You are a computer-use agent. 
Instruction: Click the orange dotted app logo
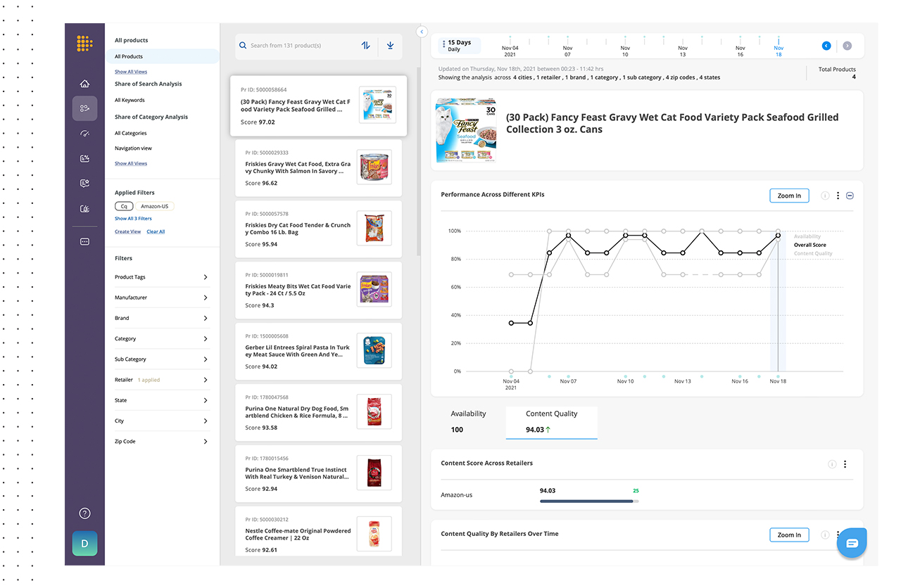point(84,44)
